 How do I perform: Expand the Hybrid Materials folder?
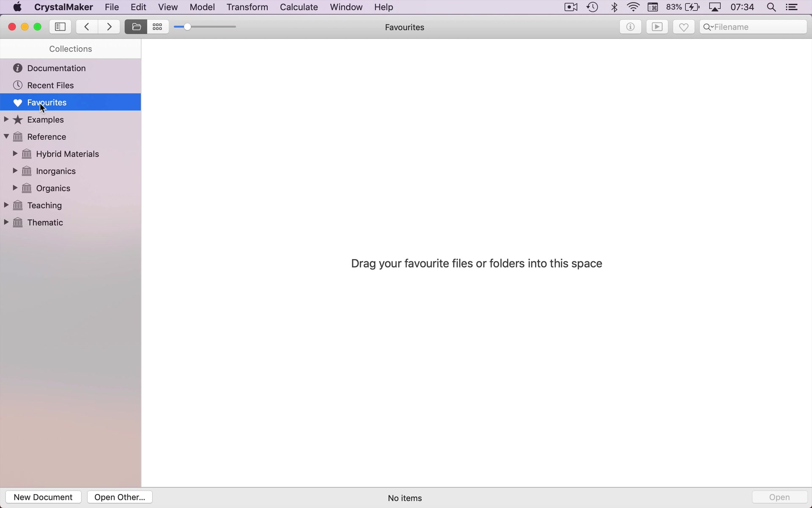coord(14,154)
